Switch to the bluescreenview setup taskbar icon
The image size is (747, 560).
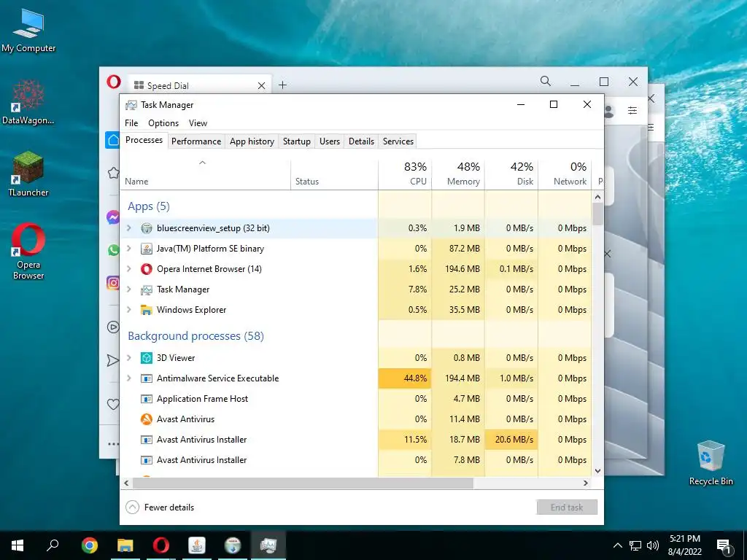pyautogui.click(x=233, y=545)
